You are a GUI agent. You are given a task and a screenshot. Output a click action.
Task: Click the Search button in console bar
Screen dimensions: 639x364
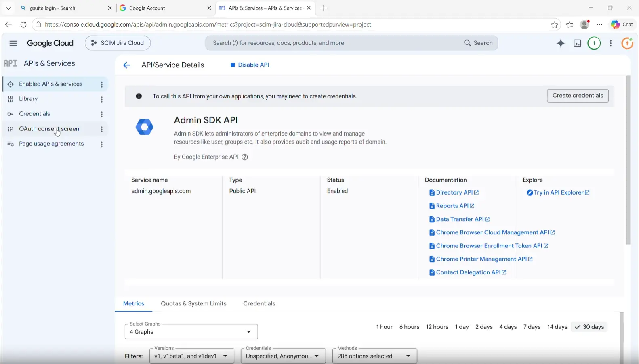(478, 43)
